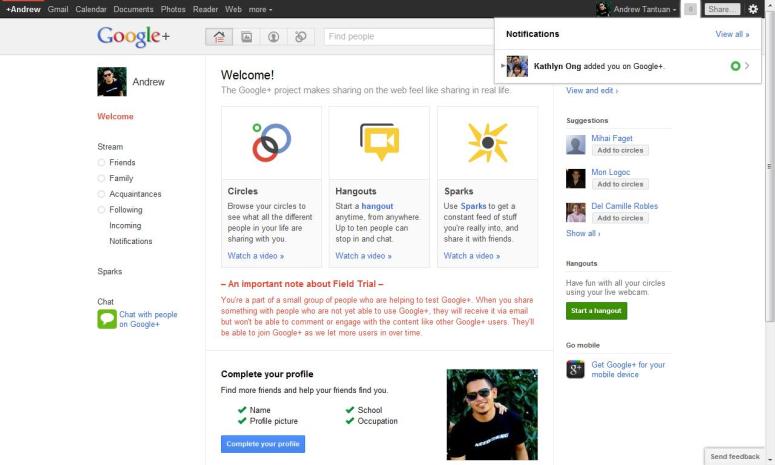Click Chat with people on Google+

[x=148, y=319]
